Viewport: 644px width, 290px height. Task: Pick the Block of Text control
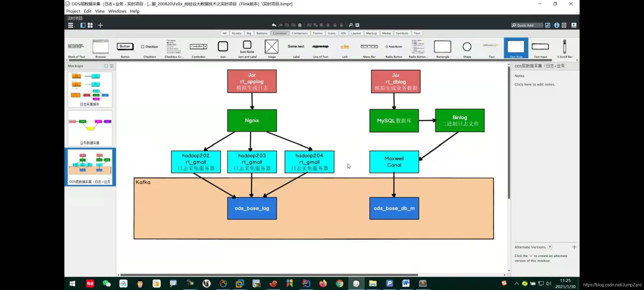[76, 49]
